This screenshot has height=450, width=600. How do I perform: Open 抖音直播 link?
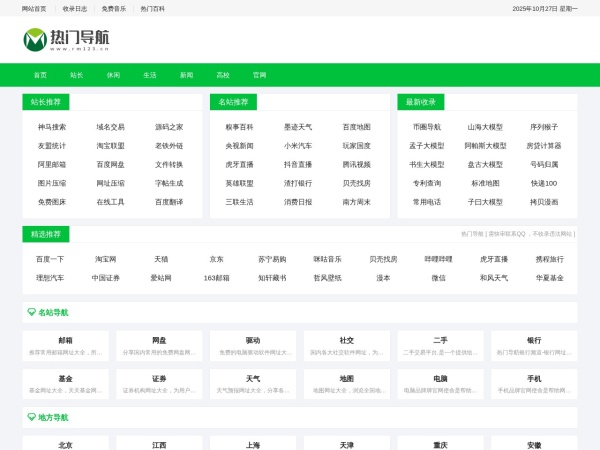[x=298, y=164]
